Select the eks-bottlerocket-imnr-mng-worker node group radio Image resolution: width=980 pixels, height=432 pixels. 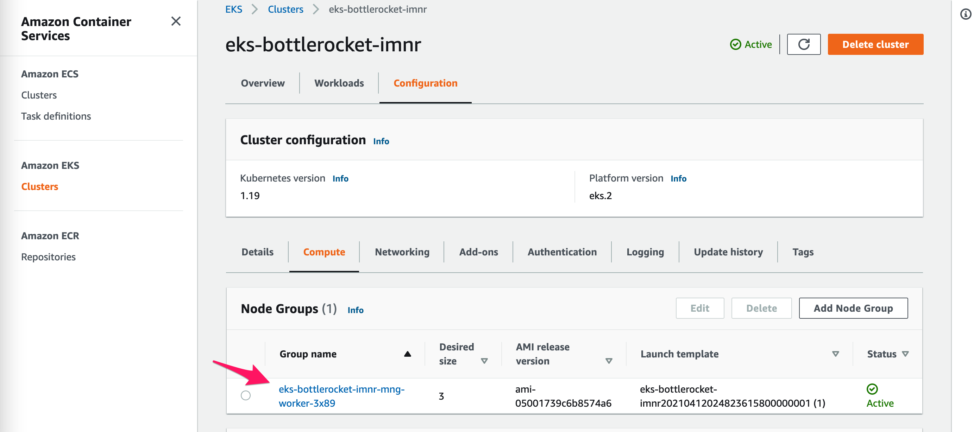246,395
